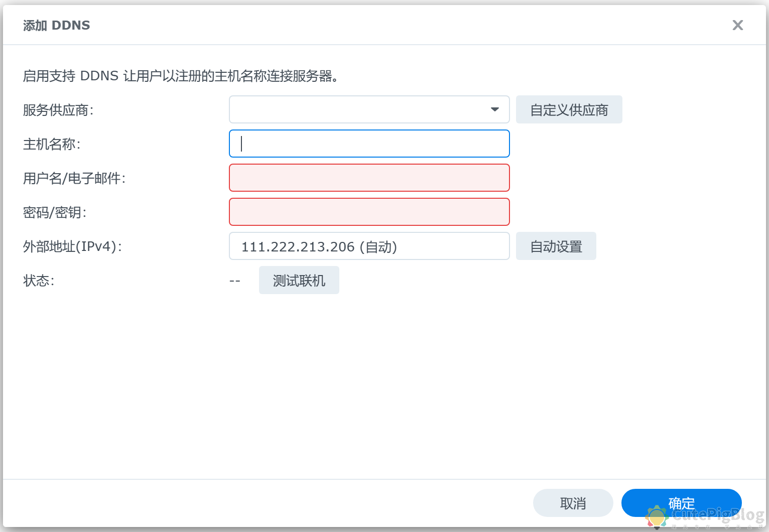Image resolution: width=769 pixels, height=532 pixels.
Task: Click the 添加 DDNS dialog title
Action: (56, 25)
